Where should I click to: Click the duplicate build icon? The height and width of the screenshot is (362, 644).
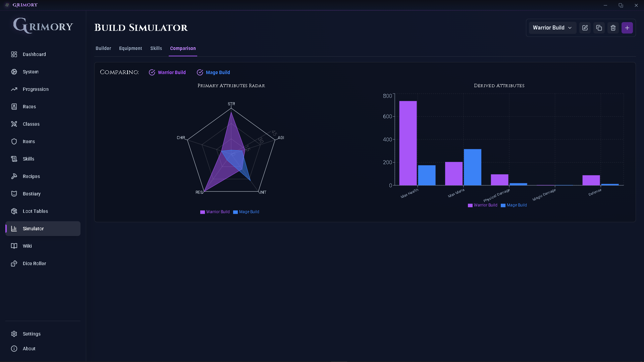pyautogui.click(x=599, y=28)
